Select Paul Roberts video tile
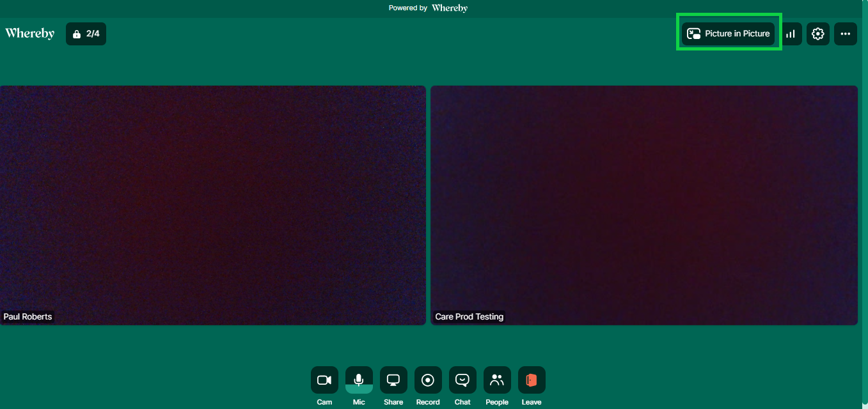Viewport: 868px width, 409px height. tap(212, 205)
